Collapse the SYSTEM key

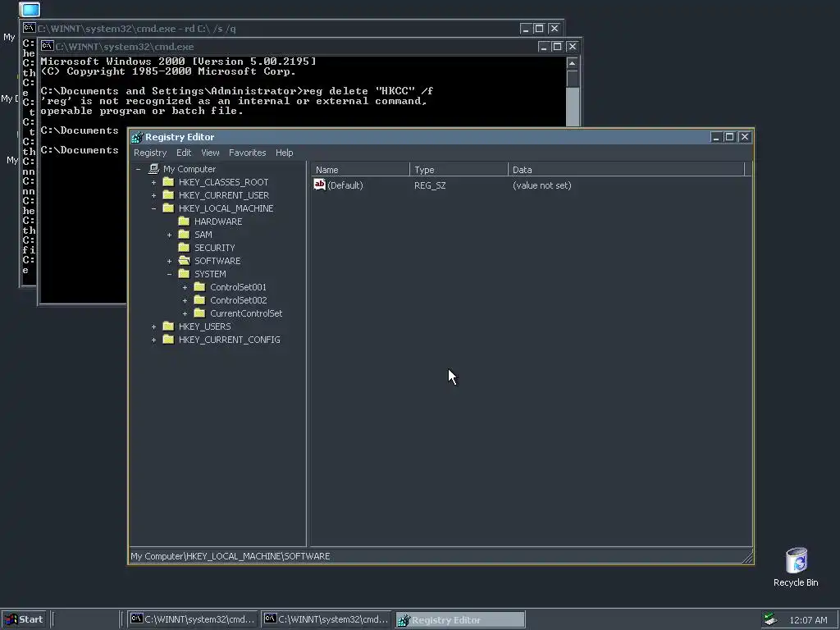click(x=169, y=274)
